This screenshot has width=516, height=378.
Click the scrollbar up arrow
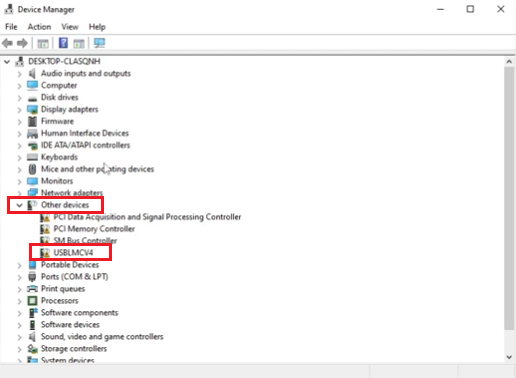pyautogui.click(x=509, y=62)
